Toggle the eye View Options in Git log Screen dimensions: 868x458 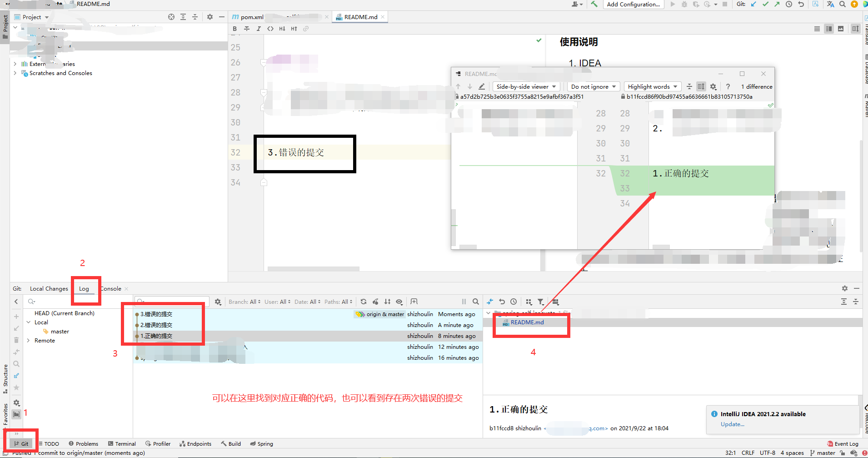(399, 302)
